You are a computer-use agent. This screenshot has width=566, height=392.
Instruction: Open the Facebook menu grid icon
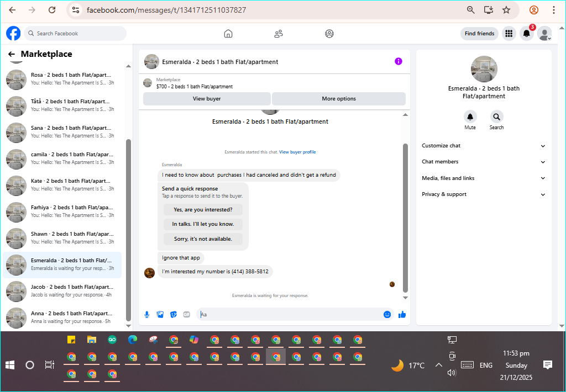tap(509, 34)
